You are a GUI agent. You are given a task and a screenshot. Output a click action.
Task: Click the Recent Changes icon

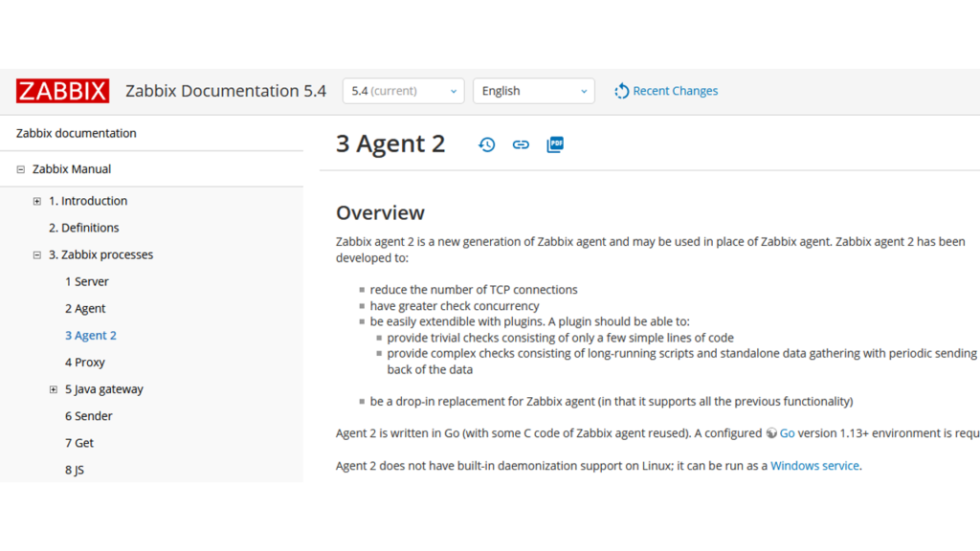point(622,91)
